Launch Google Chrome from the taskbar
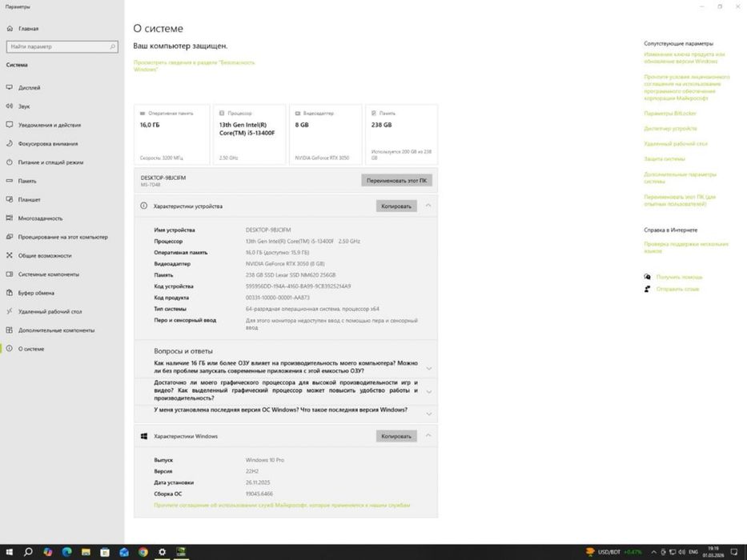Image resolution: width=747 pixels, height=560 pixels. click(x=143, y=552)
